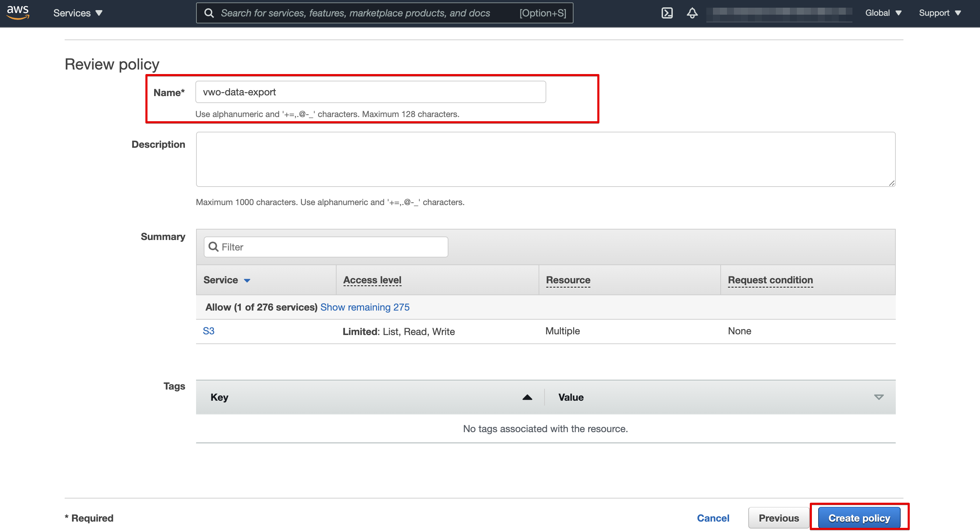This screenshot has width=980, height=531.
Task: Click the 'Review policy' heading
Action: [x=112, y=64]
